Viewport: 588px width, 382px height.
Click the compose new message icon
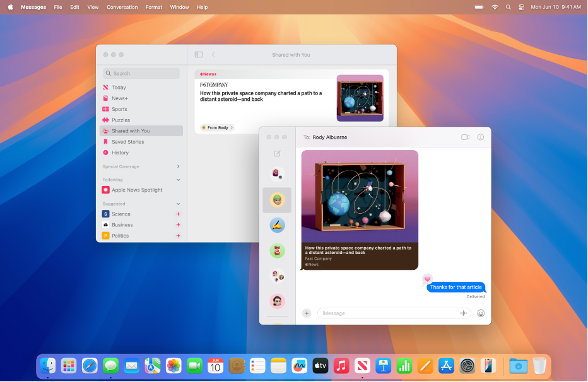click(277, 154)
